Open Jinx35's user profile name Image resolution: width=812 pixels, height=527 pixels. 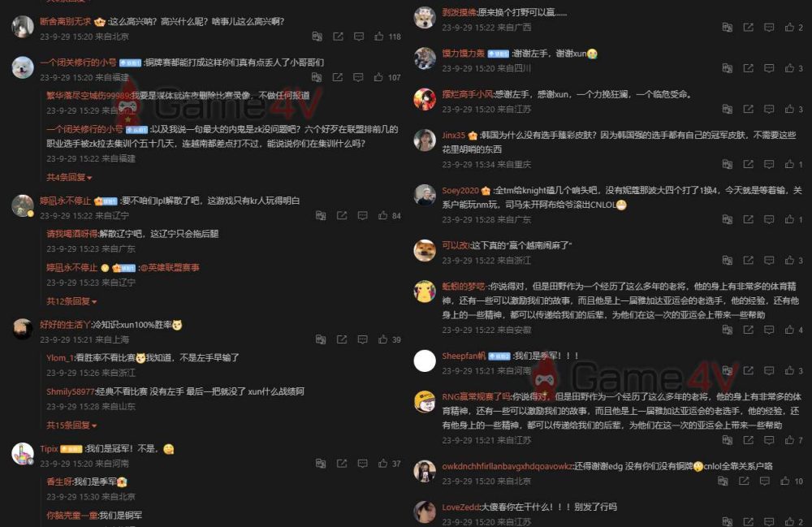pyautogui.click(x=454, y=135)
